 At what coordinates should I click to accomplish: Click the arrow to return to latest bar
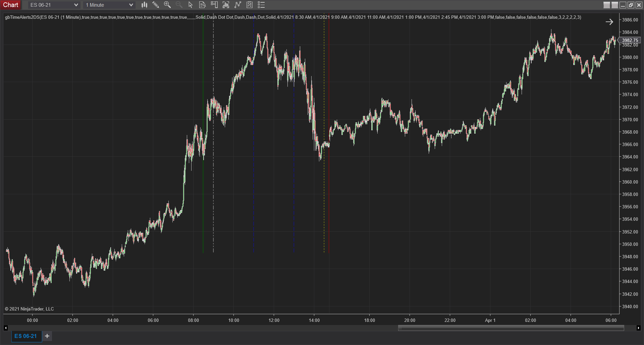[609, 22]
